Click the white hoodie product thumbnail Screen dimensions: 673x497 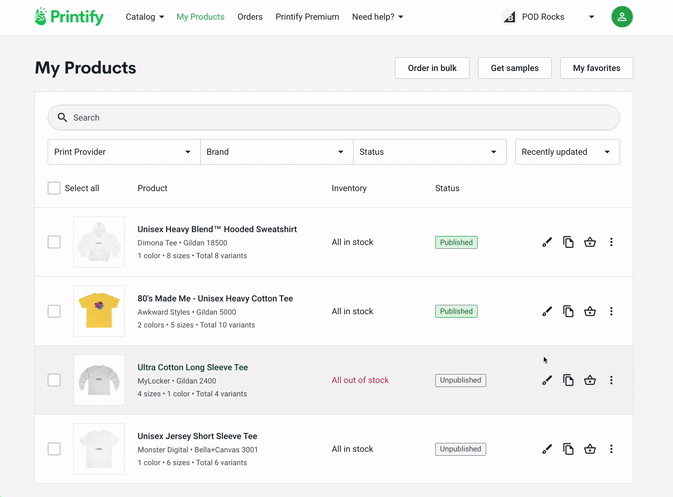99,242
